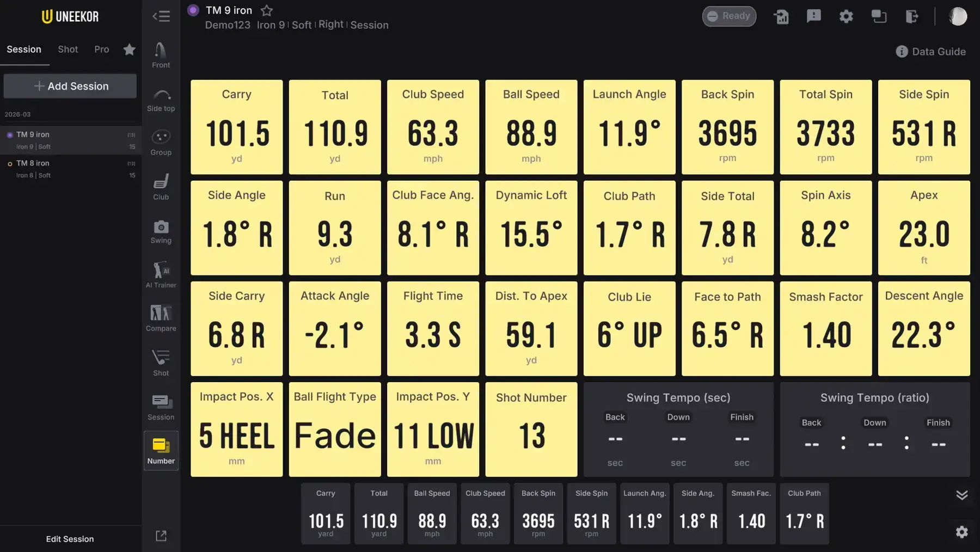
Task: Click the Dynamic Loft 15.5° tile
Action: 531,228
